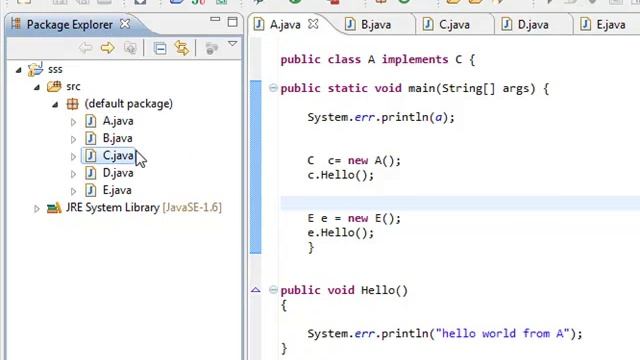The height and width of the screenshot is (360, 640).
Task: Switch to the E.java editor tab
Action: coord(611,24)
